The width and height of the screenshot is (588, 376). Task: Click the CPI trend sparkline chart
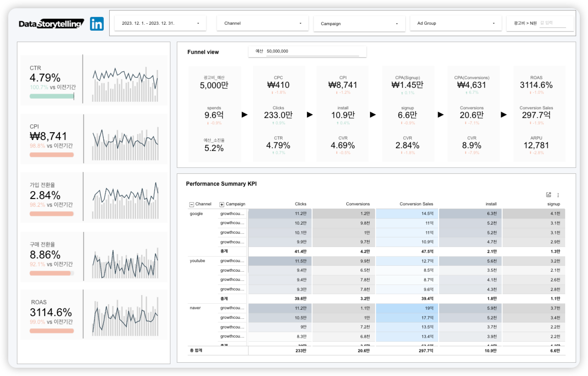point(125,144)
